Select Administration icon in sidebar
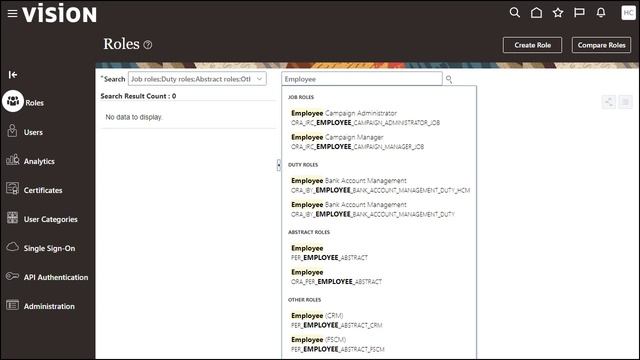640x360 pixels. coord(12,305)
